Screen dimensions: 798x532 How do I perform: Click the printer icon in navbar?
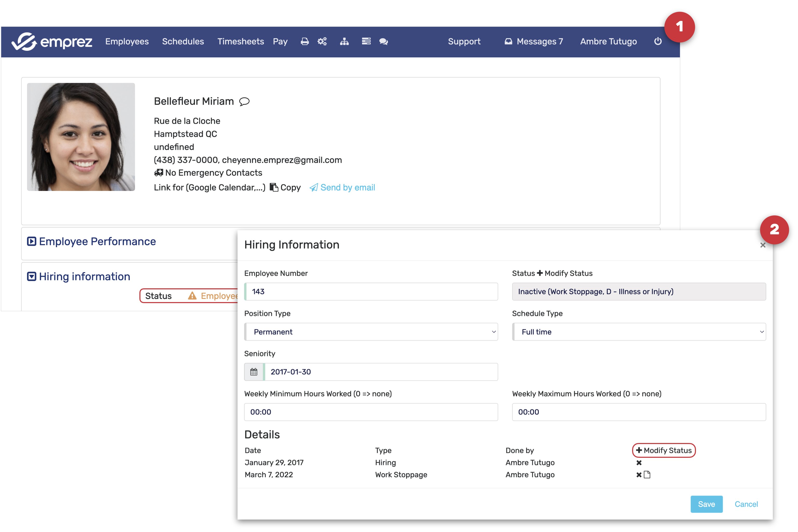tap(305, 42)
